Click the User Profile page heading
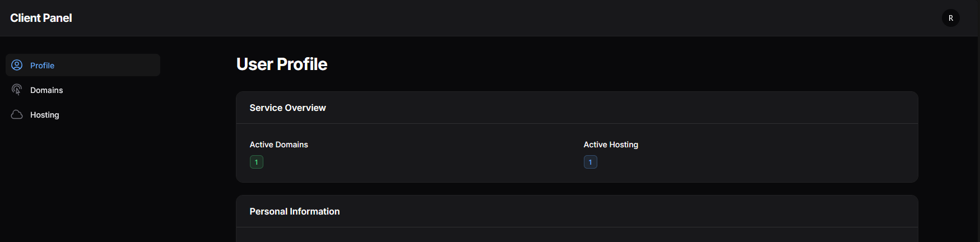The height and width of the screenshot is (242, 980). (x=281, y=64)
